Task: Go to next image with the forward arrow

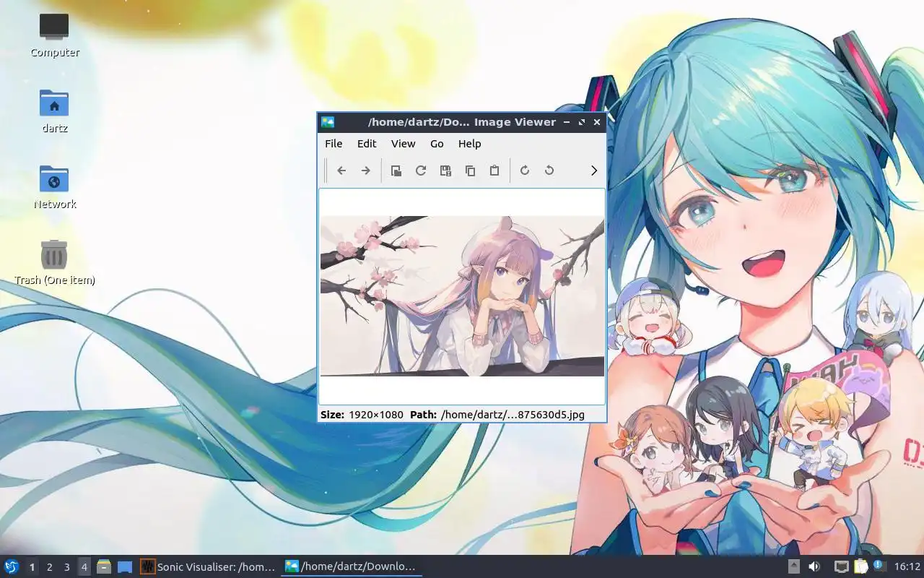Action: (366, 171)
